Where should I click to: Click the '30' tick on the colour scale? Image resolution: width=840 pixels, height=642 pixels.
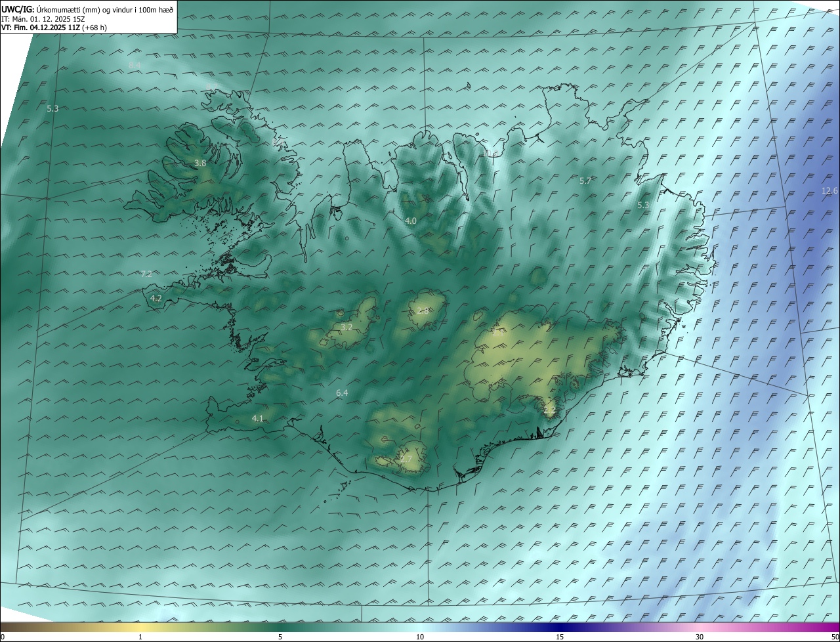pos(700,637)
